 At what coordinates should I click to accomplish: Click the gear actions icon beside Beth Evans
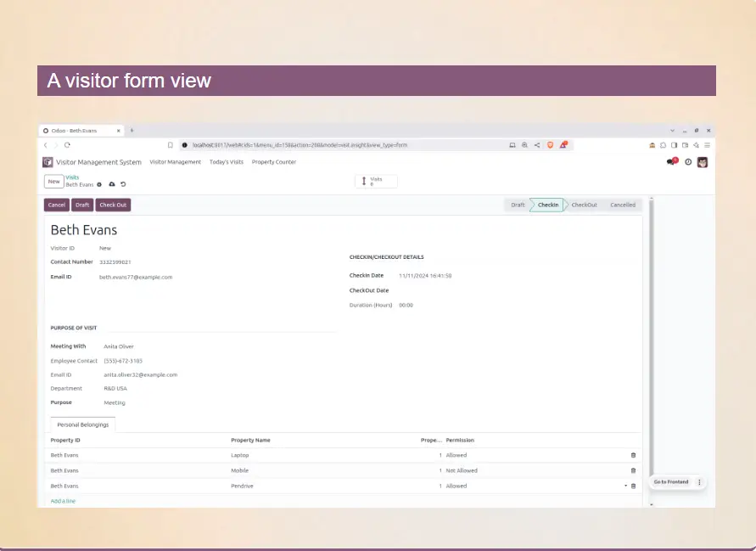tap(99, 184)
